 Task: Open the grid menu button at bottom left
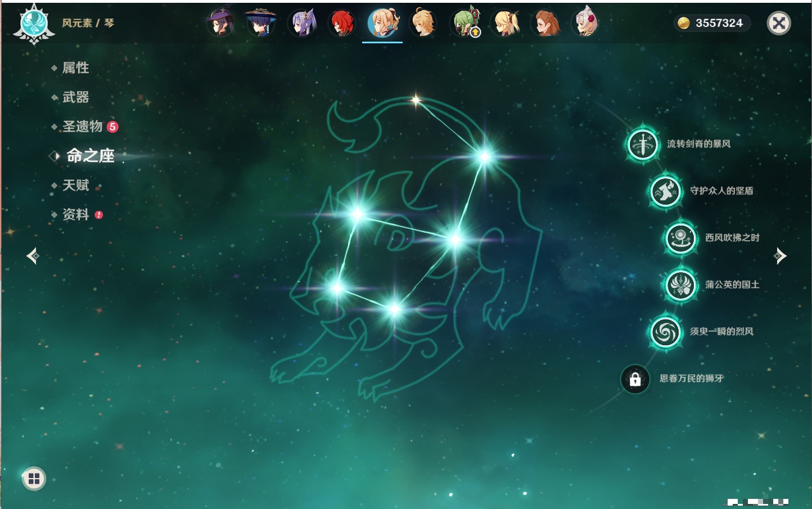tap(34, 479)
